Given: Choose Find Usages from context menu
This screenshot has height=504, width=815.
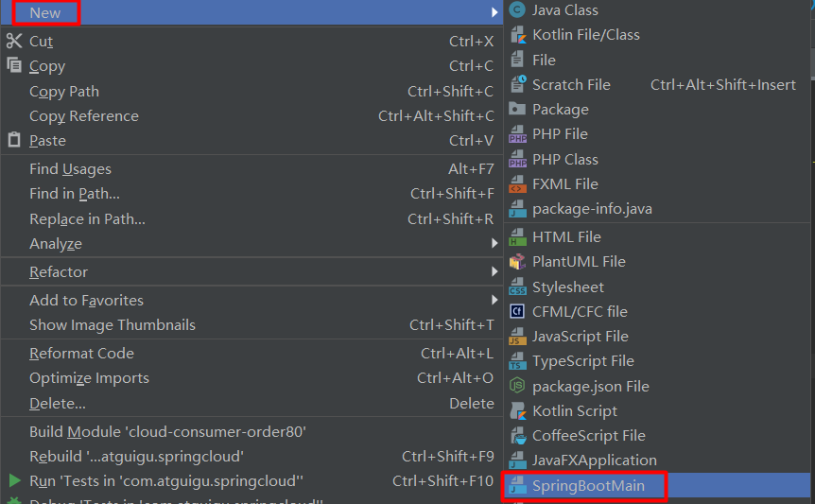Looking at the screenshot, I should tap(70, 169).
